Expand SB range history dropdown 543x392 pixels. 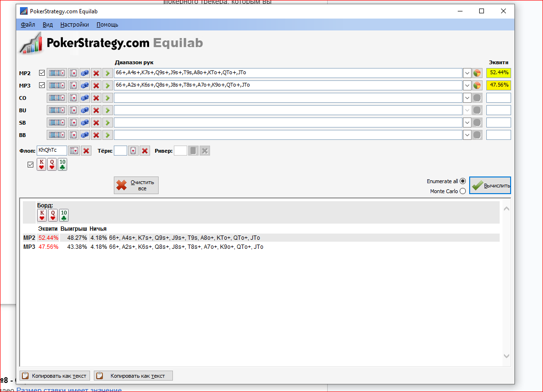tap(467, 123)
